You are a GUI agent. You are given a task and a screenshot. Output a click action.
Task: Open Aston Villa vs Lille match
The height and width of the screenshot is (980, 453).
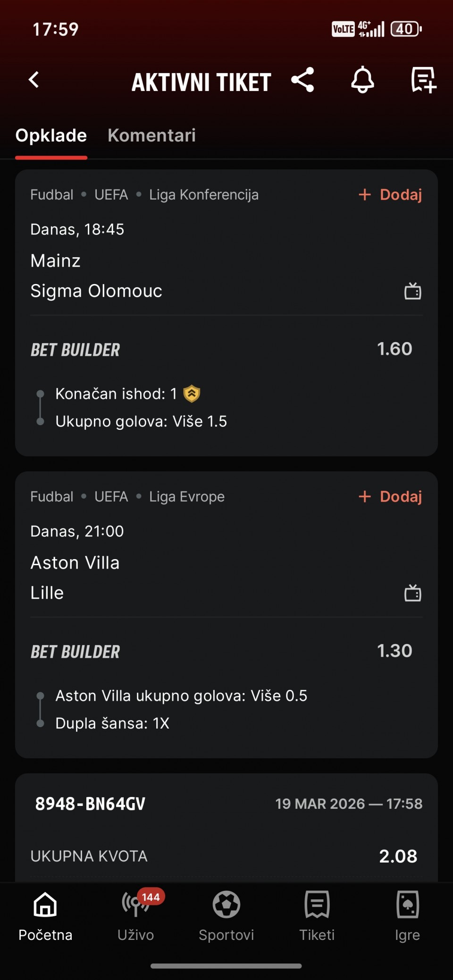point(75,578)
